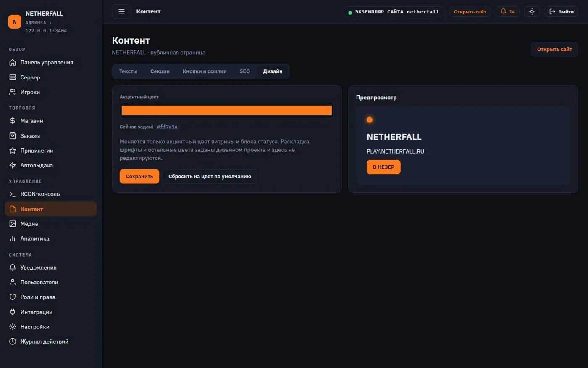Collapse sidebar with hamburger menu button
The image size is (588, 368).
[x=121, y=11]
